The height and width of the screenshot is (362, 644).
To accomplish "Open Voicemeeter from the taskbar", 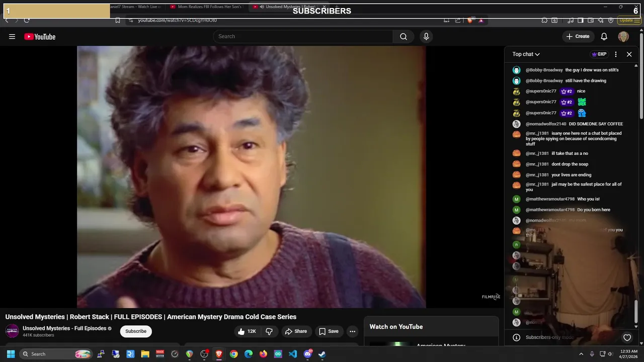I will pyautogui.click(x=160, y=354).
